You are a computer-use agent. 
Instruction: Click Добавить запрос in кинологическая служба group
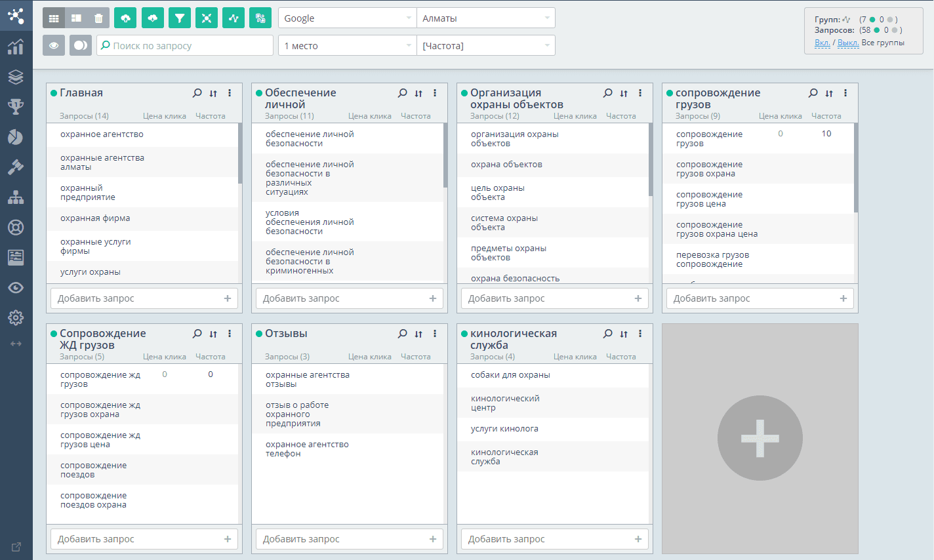point(555,539)
